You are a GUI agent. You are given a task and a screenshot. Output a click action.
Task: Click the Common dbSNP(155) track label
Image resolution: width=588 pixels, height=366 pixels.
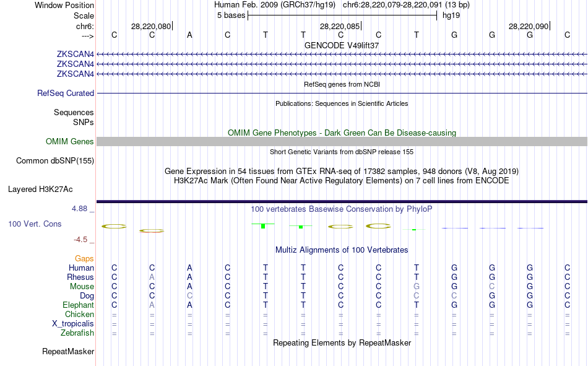(x=54, y=160)
